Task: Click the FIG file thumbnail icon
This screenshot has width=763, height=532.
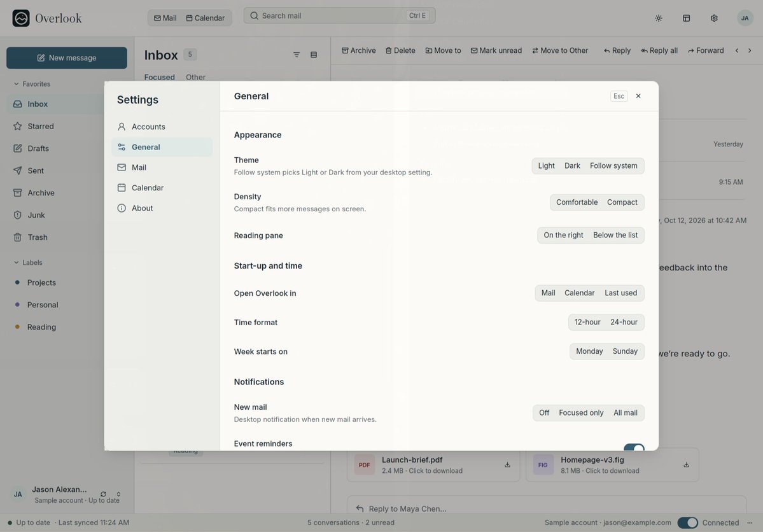Action: point(543,465)
